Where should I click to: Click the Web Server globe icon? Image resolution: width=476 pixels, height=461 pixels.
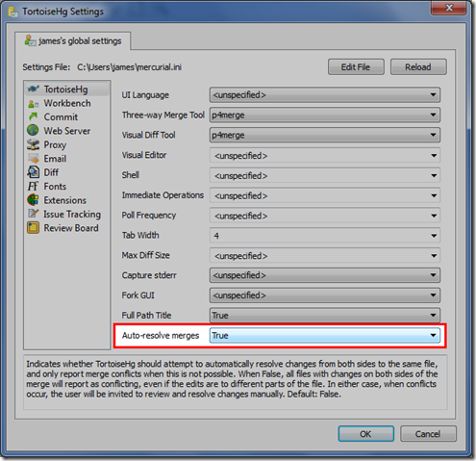[33, 131]
